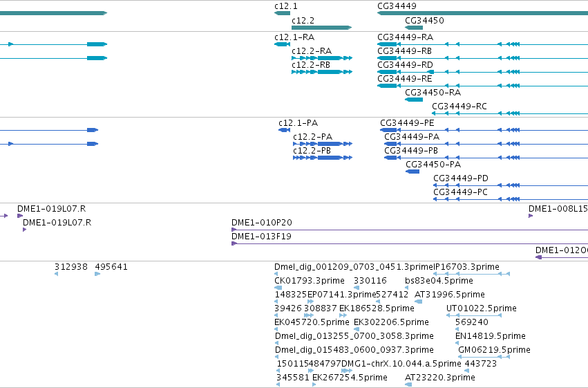Select EST 495641
Image resolution: width=588 pixels, height=388 pixels.
(111, 267)
